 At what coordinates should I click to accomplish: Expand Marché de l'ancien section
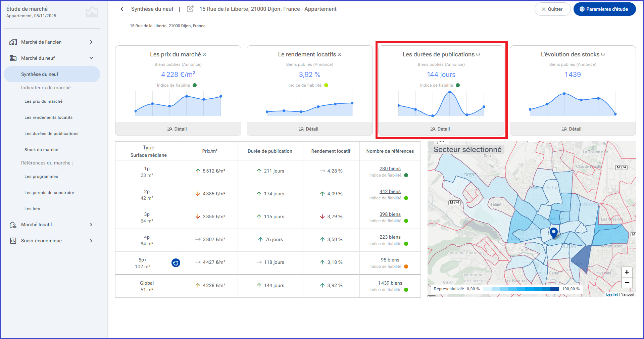(x=52, y=42)
